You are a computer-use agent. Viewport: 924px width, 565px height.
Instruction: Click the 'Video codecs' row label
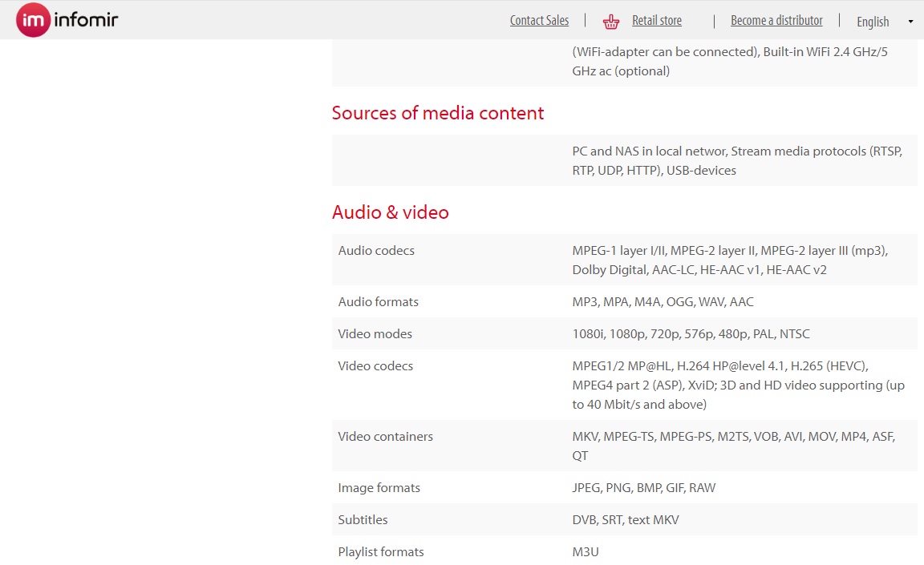click(x=375, y=366)
